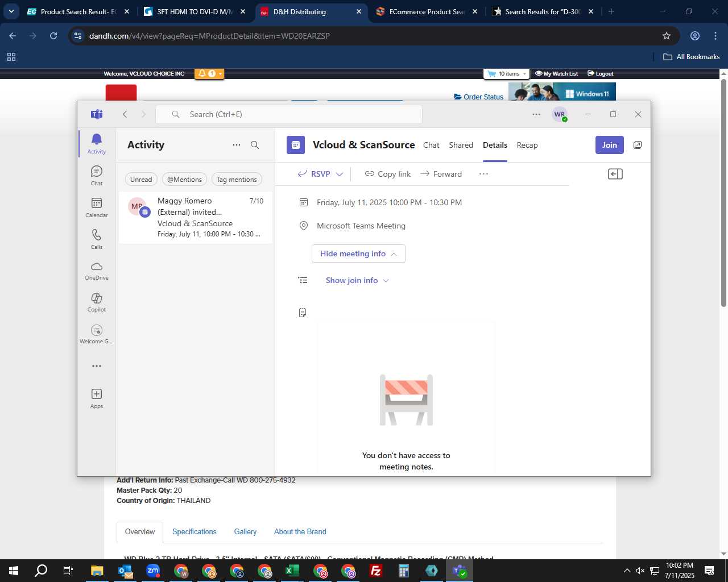
Task: Collapse the meeting side pane icon
Action: pos(615,174)
